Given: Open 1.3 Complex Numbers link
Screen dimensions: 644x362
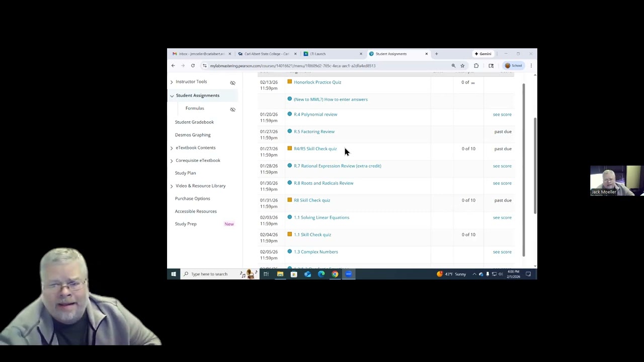Looking at the screenshot, I should (x=316, y=252).
